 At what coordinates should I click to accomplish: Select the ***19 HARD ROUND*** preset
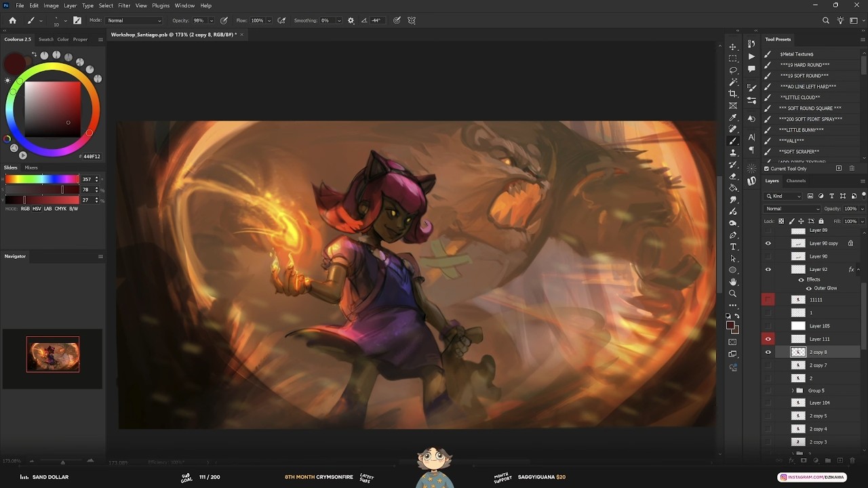pos(805,65)
